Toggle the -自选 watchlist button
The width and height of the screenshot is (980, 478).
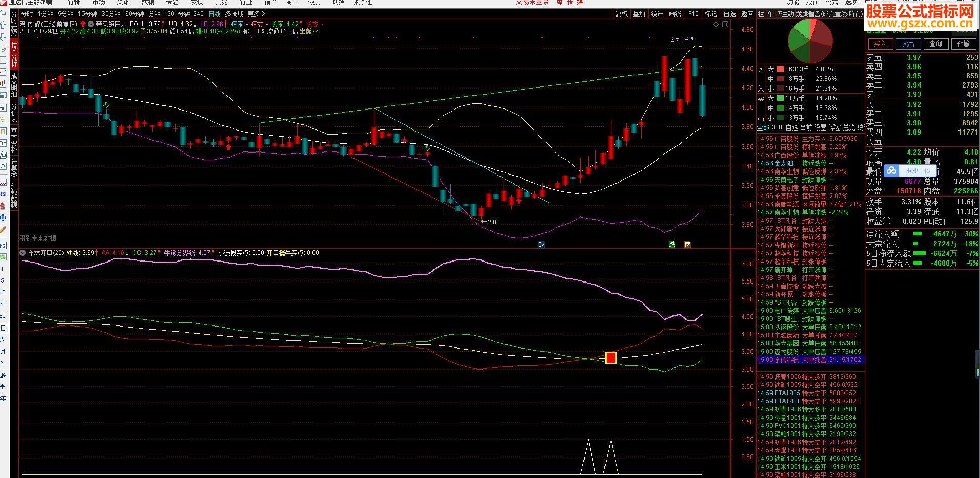728,14
